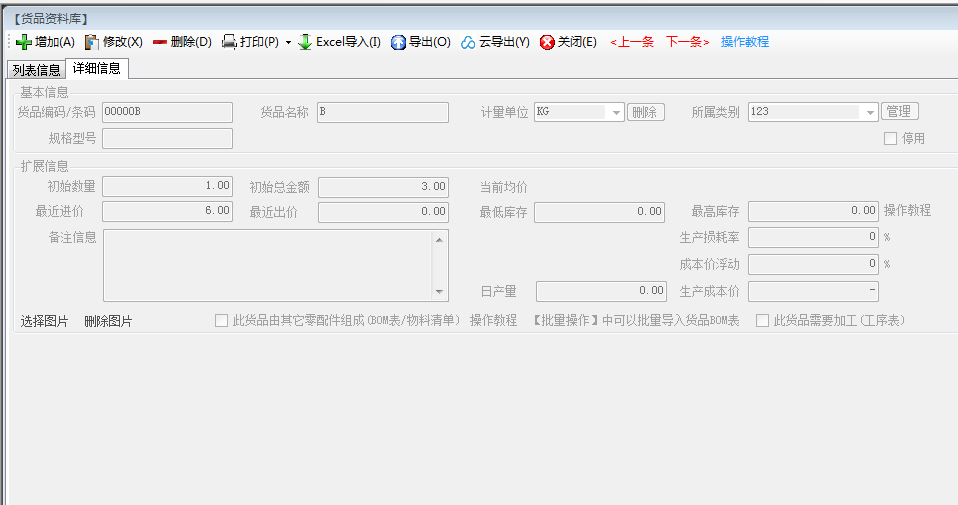Expand the 所属类别 category dropdown
The width and height of the screenshot is (958, 505).
coord(869,113)
